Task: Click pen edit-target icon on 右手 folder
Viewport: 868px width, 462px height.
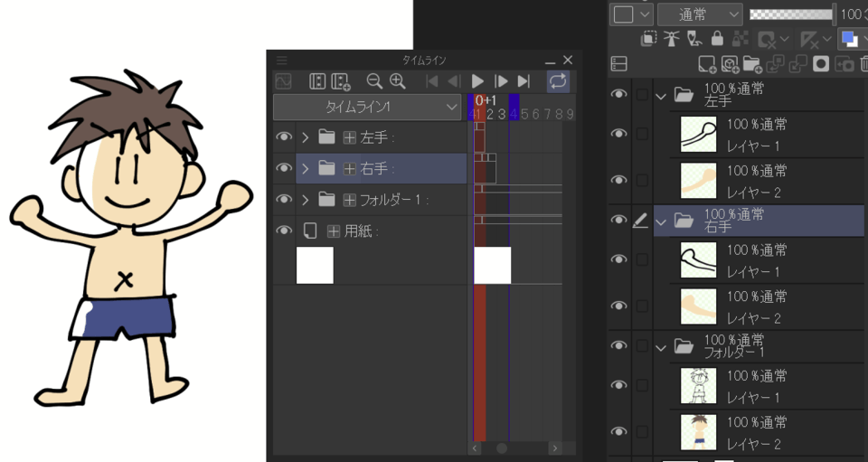Action: click(x=640, y=222)
